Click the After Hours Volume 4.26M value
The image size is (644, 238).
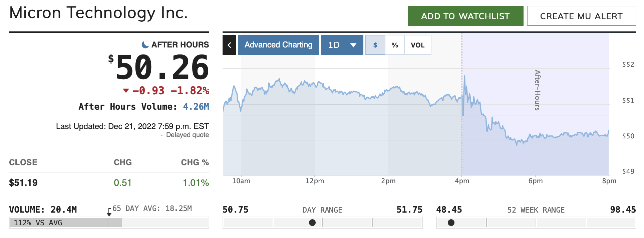pos(196,107)
